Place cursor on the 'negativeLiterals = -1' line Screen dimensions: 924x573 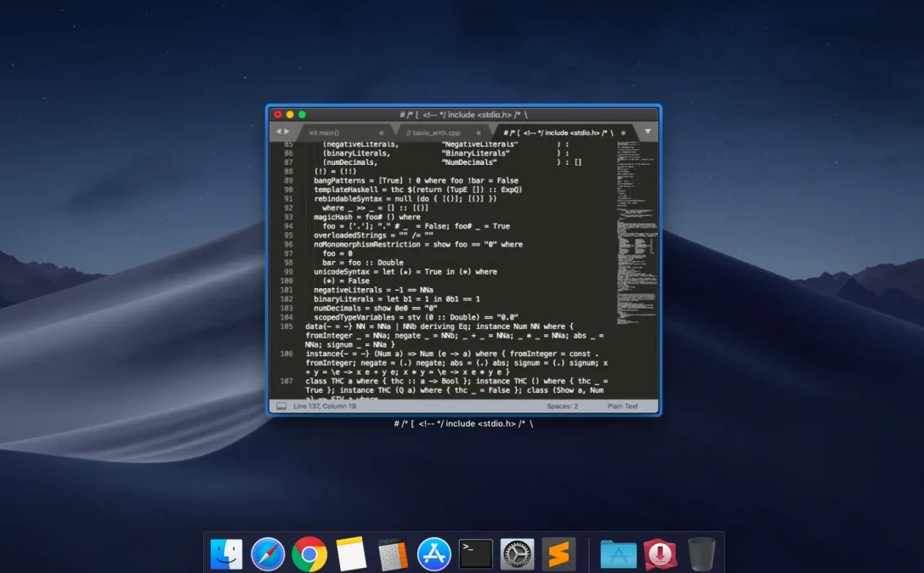click(373, 290)
